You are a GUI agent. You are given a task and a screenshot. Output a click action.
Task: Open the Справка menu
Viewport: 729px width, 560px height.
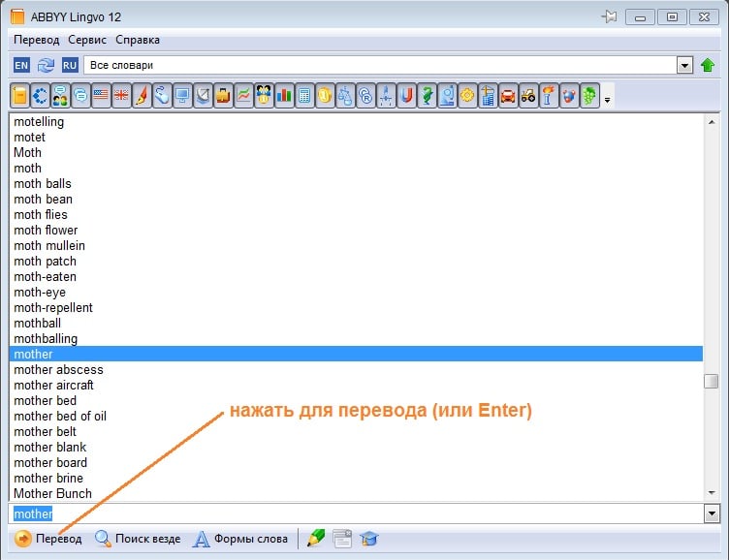(138, 40)
